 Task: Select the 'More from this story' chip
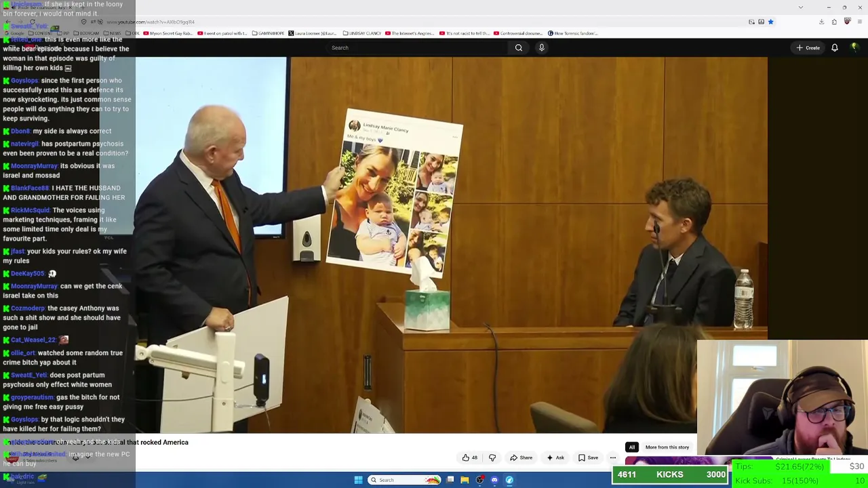667,447
